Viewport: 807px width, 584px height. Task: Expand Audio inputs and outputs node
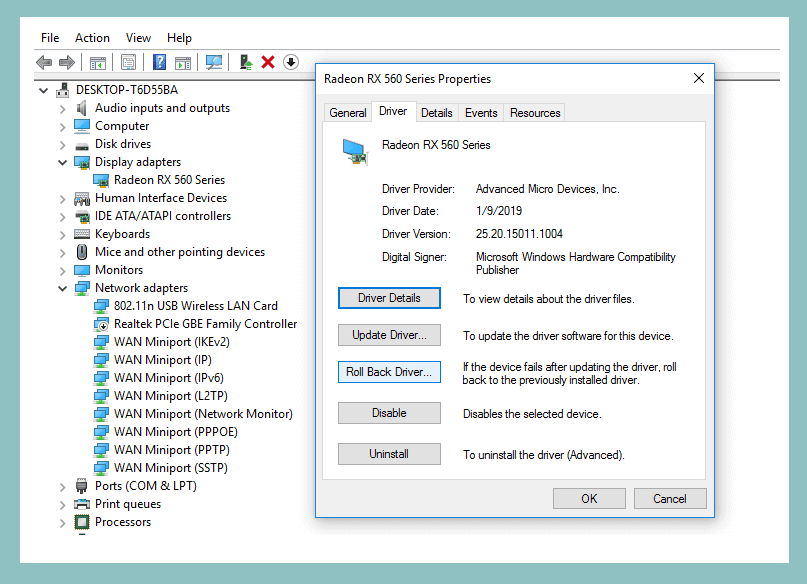(x=62, y=109)
